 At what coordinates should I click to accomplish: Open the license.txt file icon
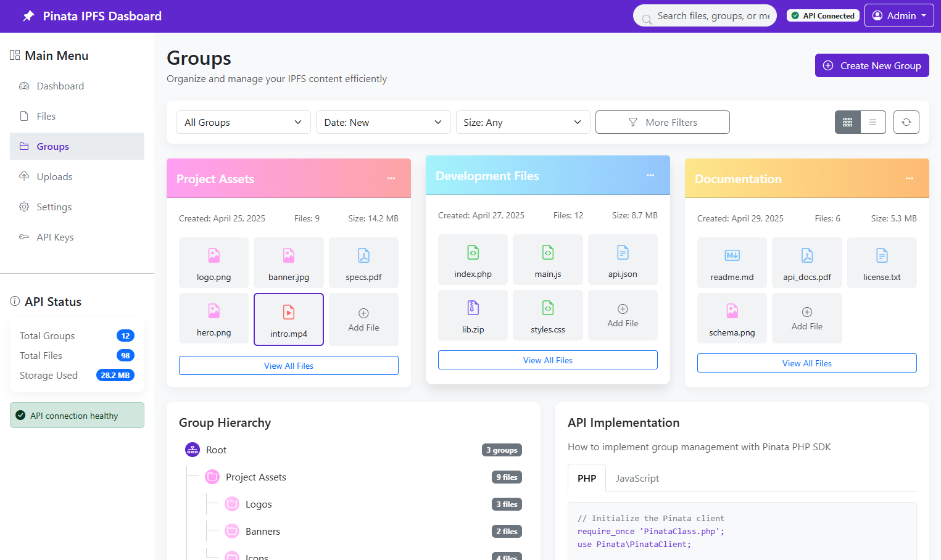[882, 255]
